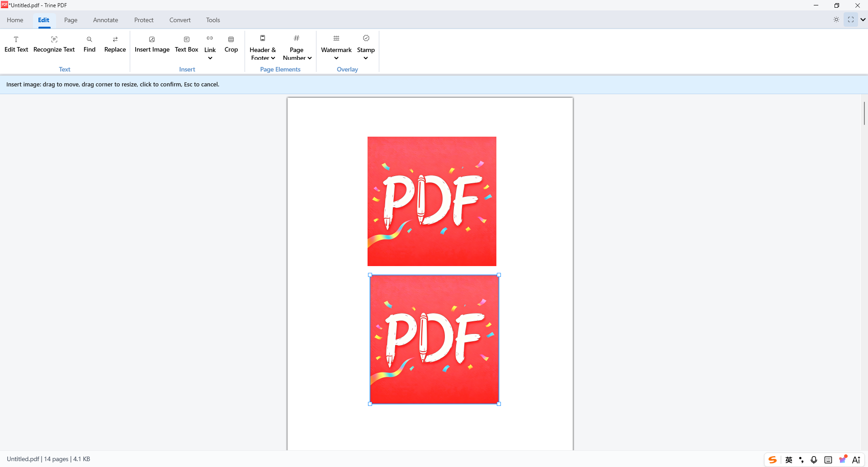
Task: Click the bottom-right resize handle of selected image
Action: [x=499, y=404]
